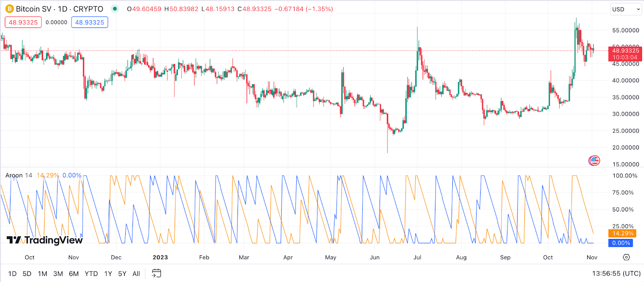
Task: Click the 13:56:55 (UTC) timezone clock
Action: pyautogui.click(x=616, y=274)
